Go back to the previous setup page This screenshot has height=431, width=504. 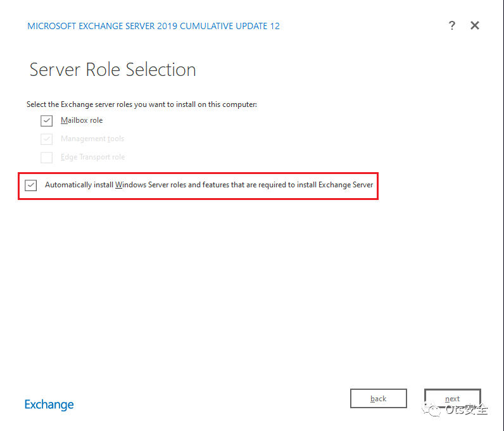379,399
